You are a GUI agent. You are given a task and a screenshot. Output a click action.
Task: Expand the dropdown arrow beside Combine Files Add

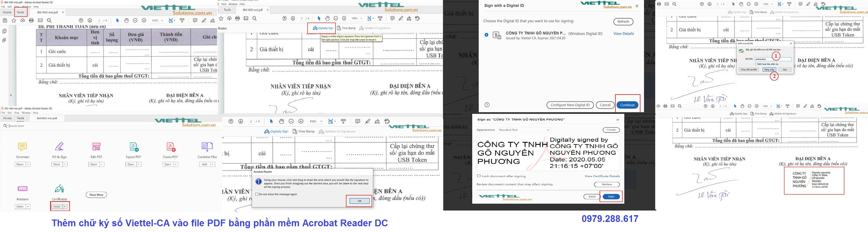click(x=213, y=164)
